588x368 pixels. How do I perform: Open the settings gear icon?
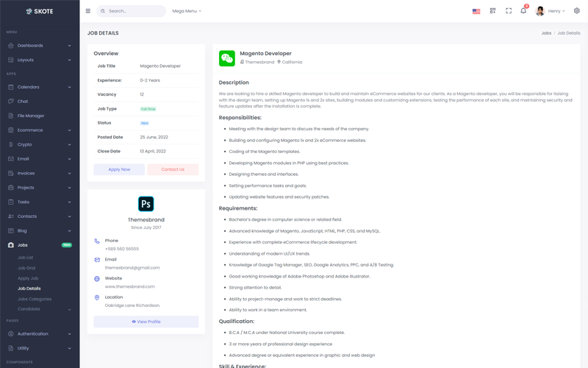pos(577,11)
